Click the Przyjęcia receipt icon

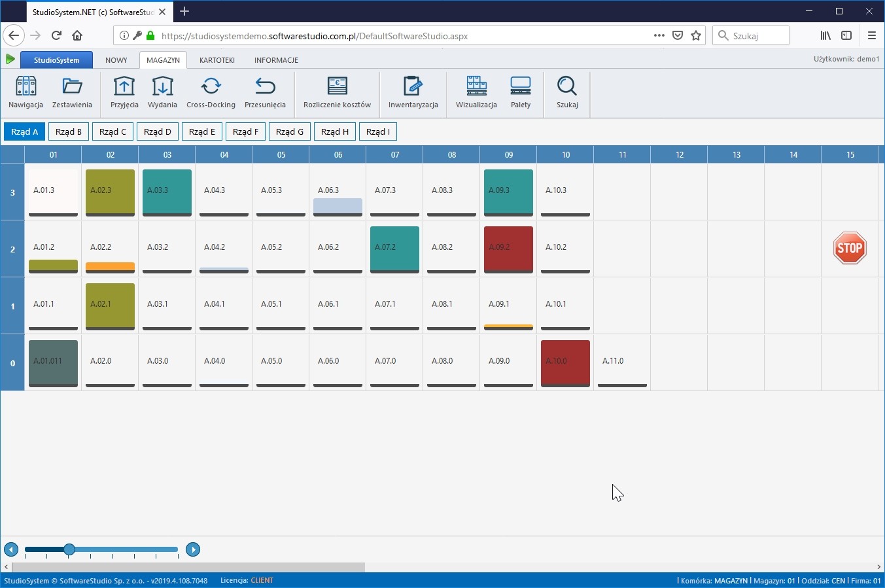point(124,92)
